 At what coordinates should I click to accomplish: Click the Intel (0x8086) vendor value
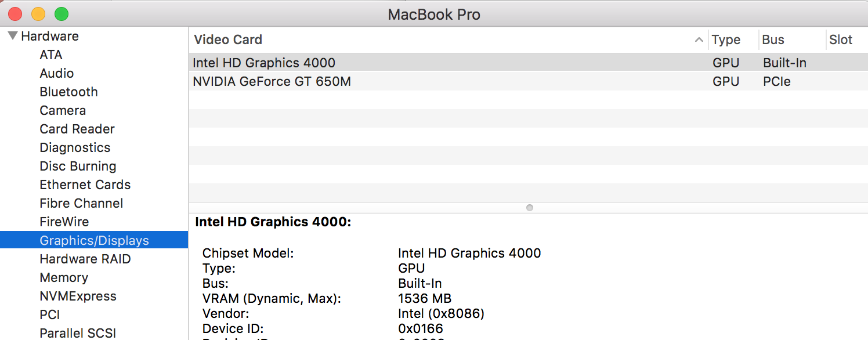click(441, 313)
